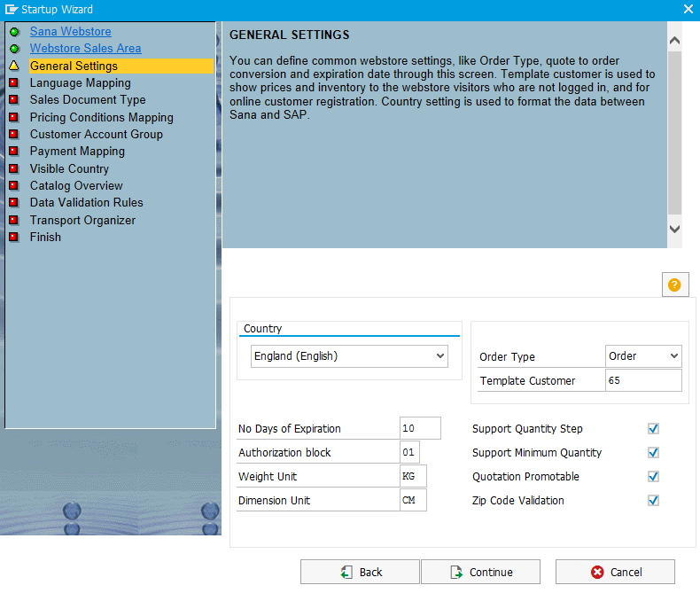Open the Webstore Sales Area step link
The image size is (700, 593).
click(86, 48)
